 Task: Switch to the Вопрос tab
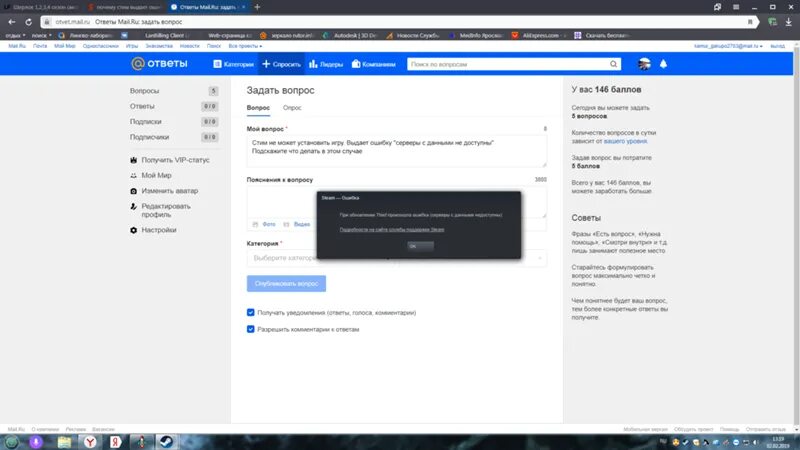[258, 108]
